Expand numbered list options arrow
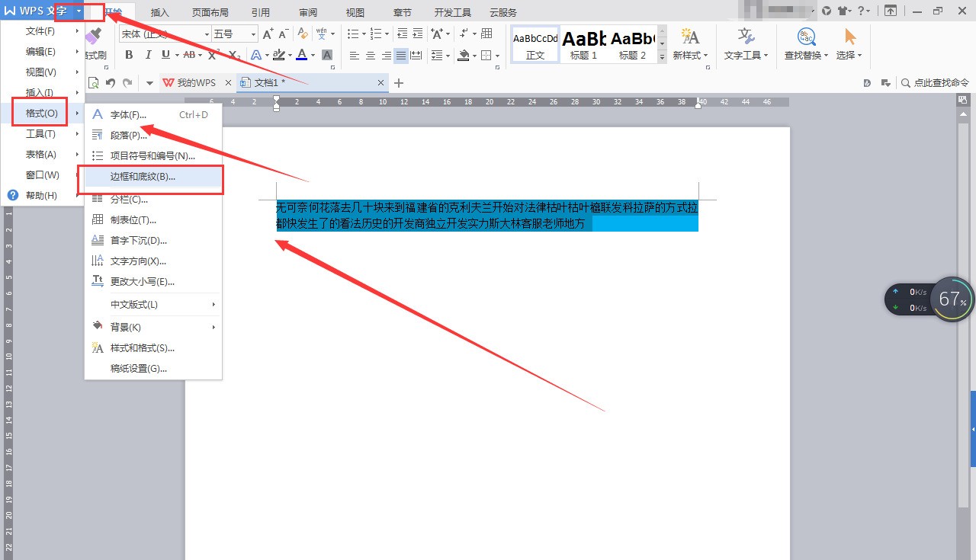976x560 pixels. pos(388,34)
